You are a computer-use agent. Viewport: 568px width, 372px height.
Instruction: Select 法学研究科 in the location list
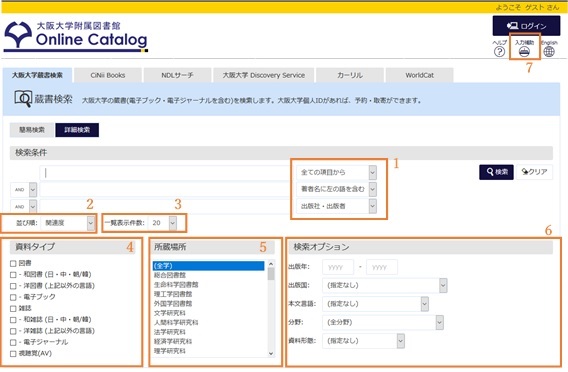(x=208, y=332)
